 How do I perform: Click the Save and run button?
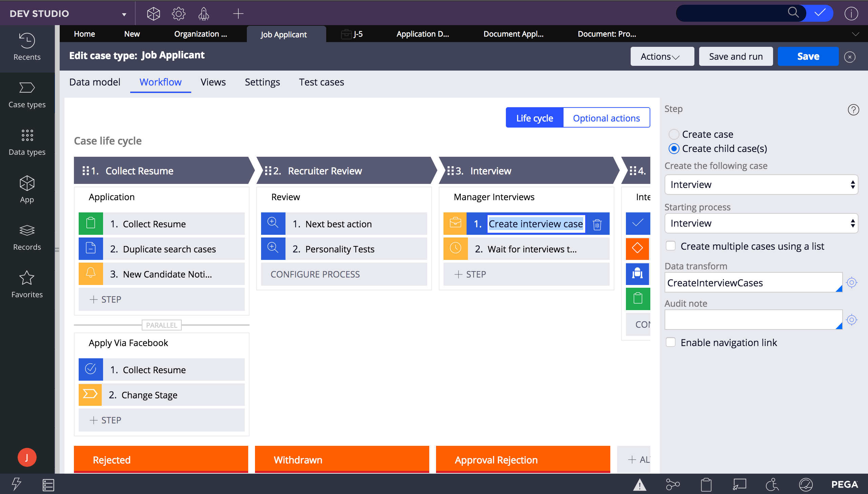point(736,56)
